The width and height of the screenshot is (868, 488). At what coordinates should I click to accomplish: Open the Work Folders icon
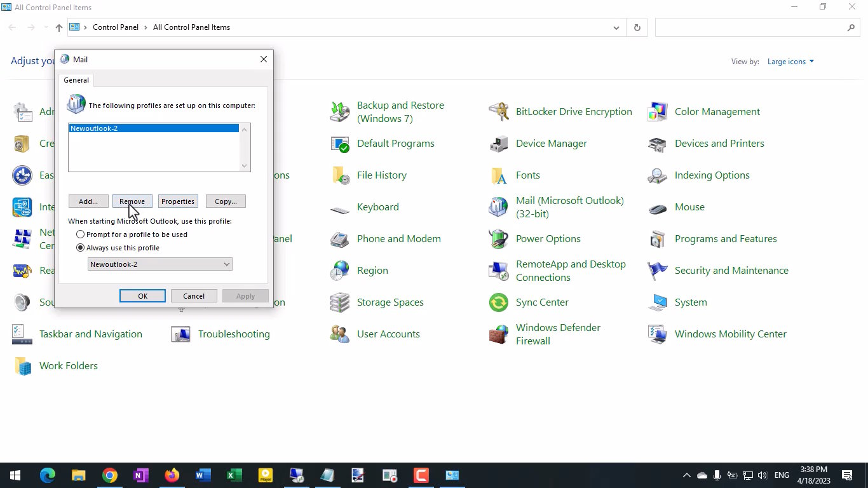click(22, 366)
